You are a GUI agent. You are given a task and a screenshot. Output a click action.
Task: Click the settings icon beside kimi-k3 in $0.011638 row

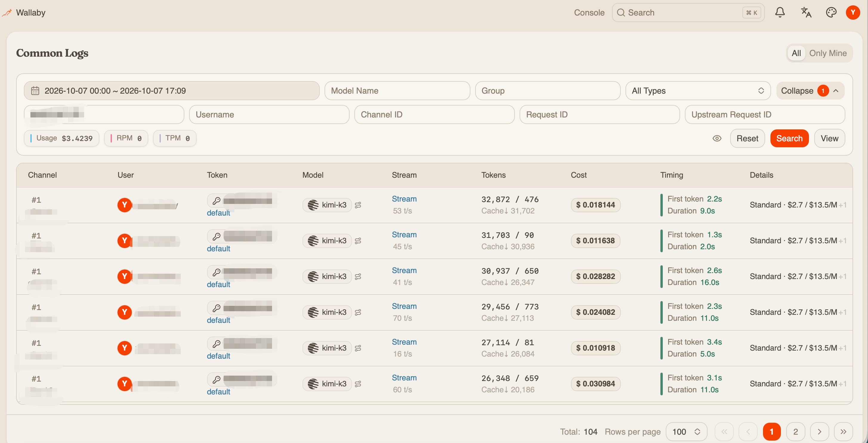click(358, 241)
